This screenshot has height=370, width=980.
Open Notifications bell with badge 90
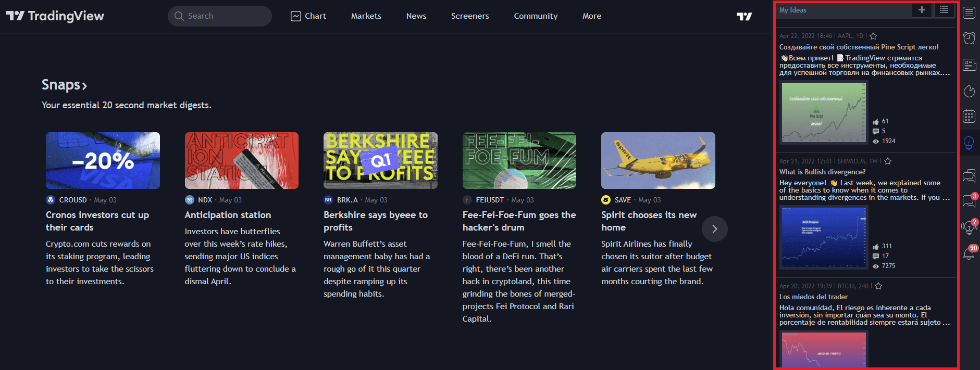[x=969, y=253]
